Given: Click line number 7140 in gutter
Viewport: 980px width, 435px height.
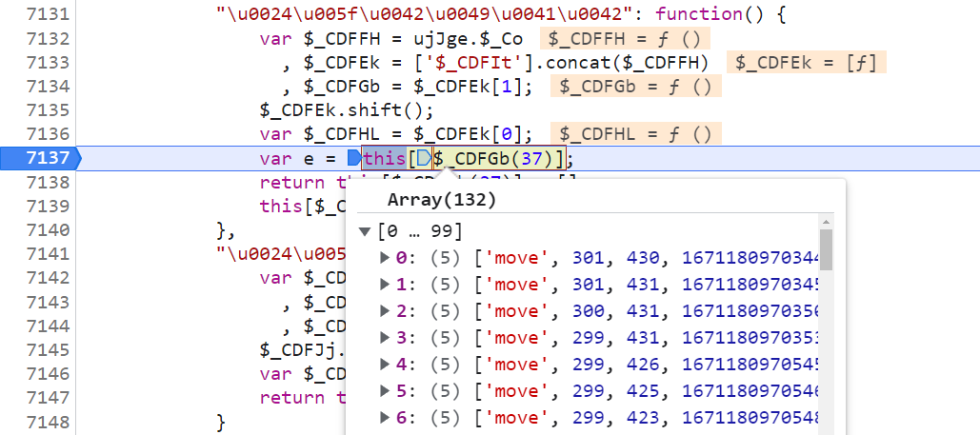Looking at the screenshot, I should [x=48, y=230].
